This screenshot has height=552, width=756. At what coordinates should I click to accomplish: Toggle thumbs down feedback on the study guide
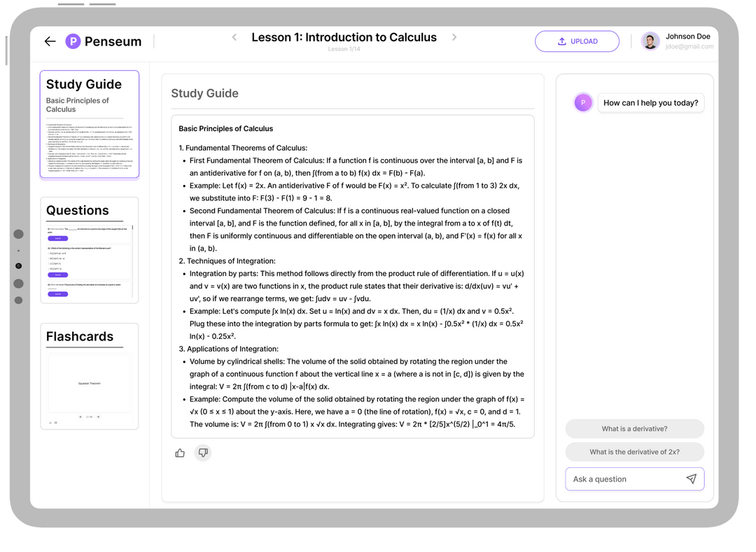pyautogui.click(x=203, y=453)
